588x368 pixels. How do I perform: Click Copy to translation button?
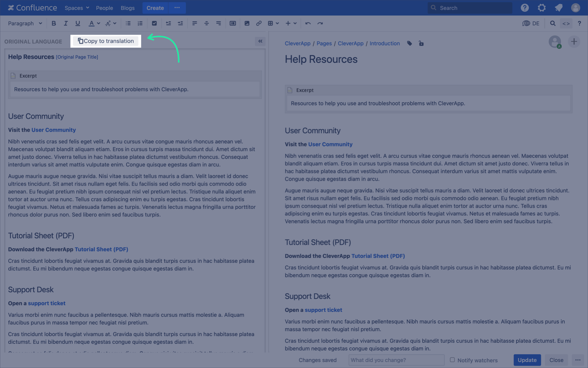[106, 41]
